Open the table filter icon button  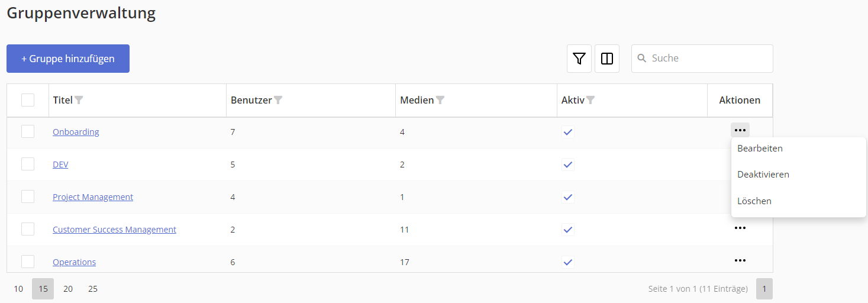click(579, 59)
